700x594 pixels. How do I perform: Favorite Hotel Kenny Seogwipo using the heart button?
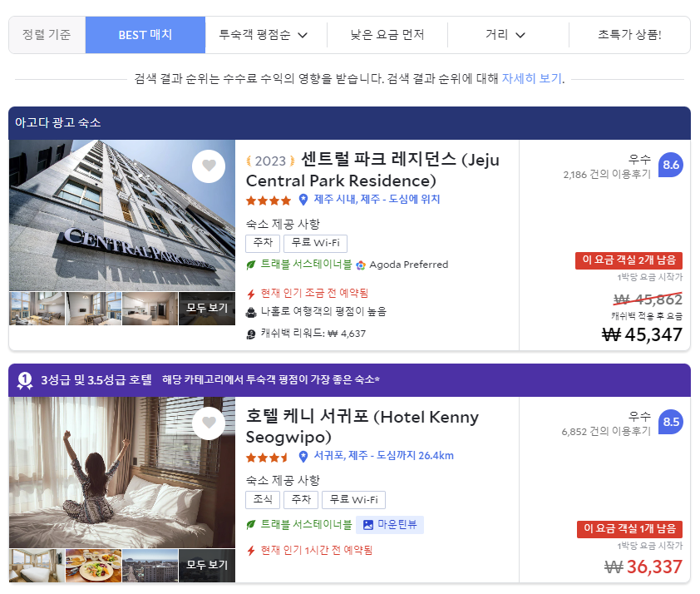point(209,423)
